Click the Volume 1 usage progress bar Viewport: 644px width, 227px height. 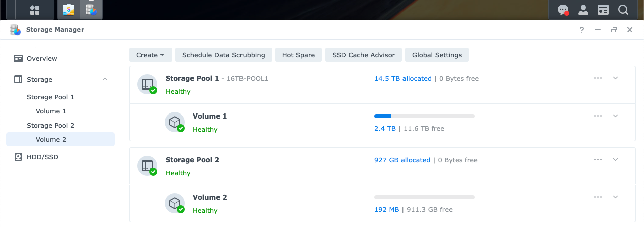[x=424, y=116]
